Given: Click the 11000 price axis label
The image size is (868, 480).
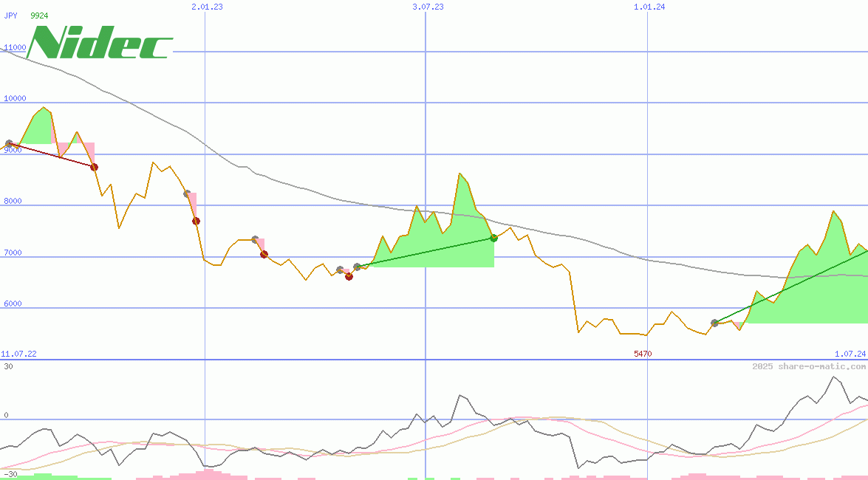Looking at the screenshot, I should (15, 47).
